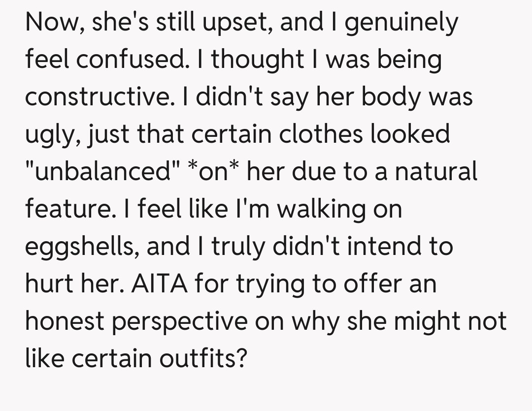Click the word "upset" in the first line
The image size is (532, 411).
coord(239,23)
